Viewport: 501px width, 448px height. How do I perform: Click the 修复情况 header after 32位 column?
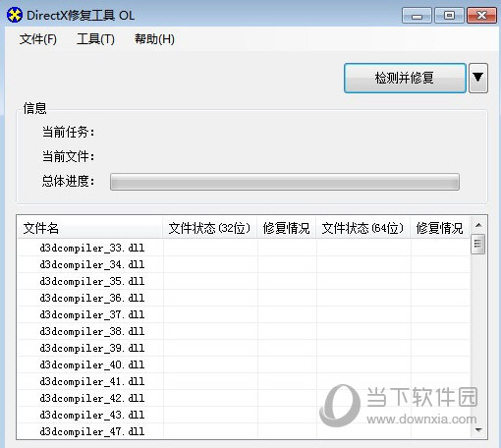tap(287, 228)
